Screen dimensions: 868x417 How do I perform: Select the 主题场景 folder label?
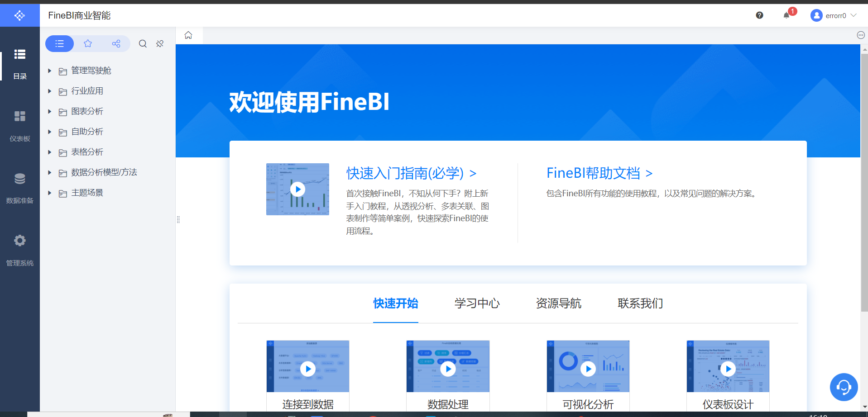pos(87,193)
